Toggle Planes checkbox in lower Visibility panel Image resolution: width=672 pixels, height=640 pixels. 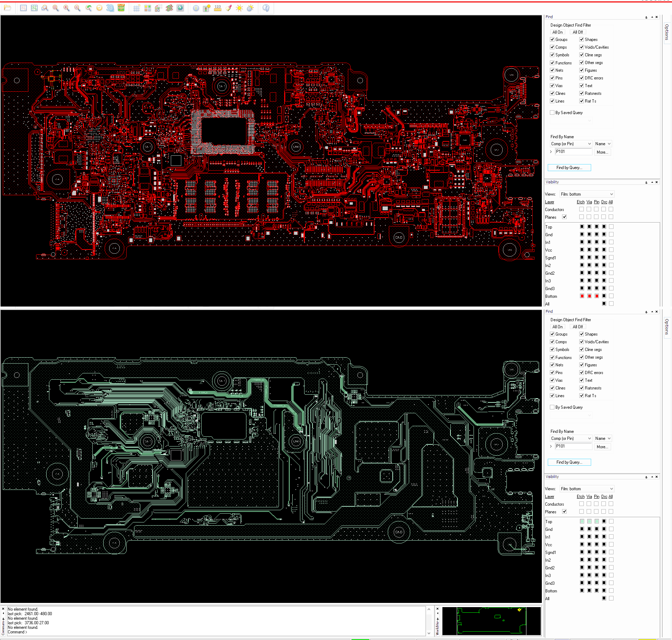click(x=564, y=512)
